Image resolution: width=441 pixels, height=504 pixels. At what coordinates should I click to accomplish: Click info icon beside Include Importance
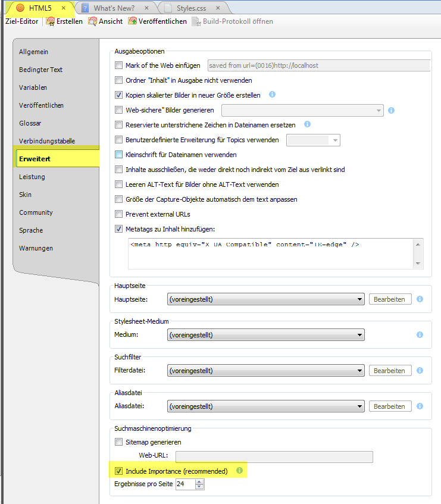[x=240, y=471]
